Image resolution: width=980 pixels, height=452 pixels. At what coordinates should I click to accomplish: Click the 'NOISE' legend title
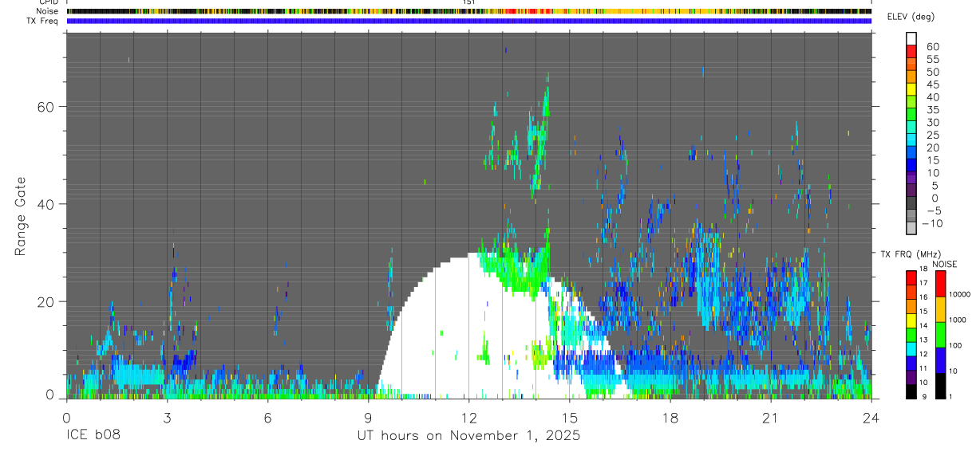pyautogui.click(x=945, y=264)
